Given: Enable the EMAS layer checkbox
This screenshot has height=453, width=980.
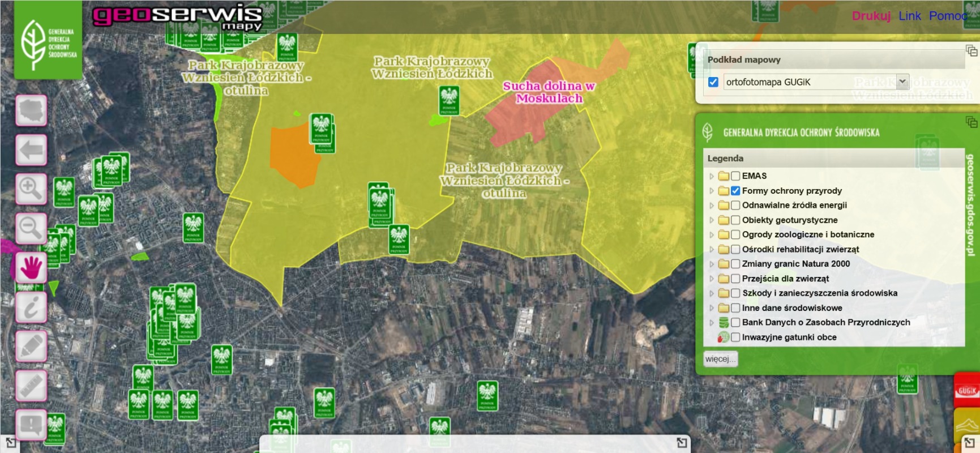Looking at the screenshot, I should point(735,176).
